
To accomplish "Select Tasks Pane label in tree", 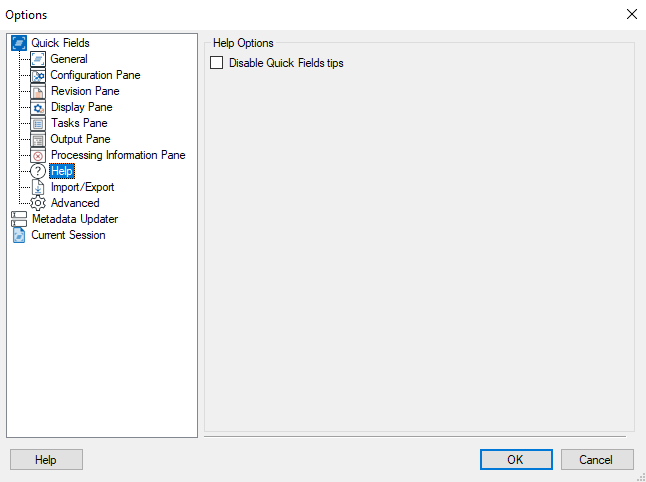I will coord(79,123).
